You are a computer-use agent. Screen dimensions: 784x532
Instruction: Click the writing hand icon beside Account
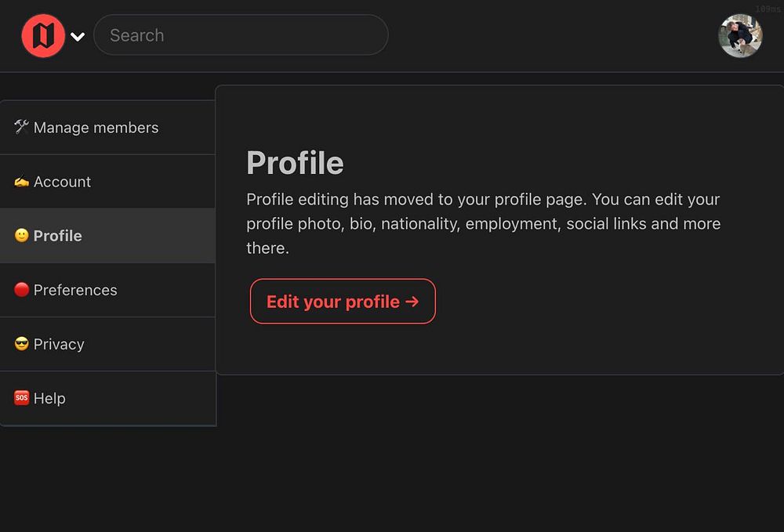point(21,182)
